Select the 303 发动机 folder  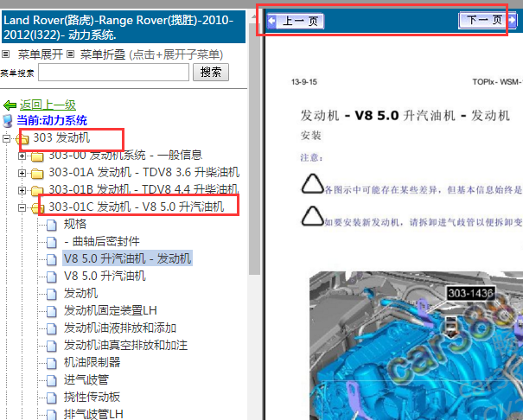(x=61, y=137)
